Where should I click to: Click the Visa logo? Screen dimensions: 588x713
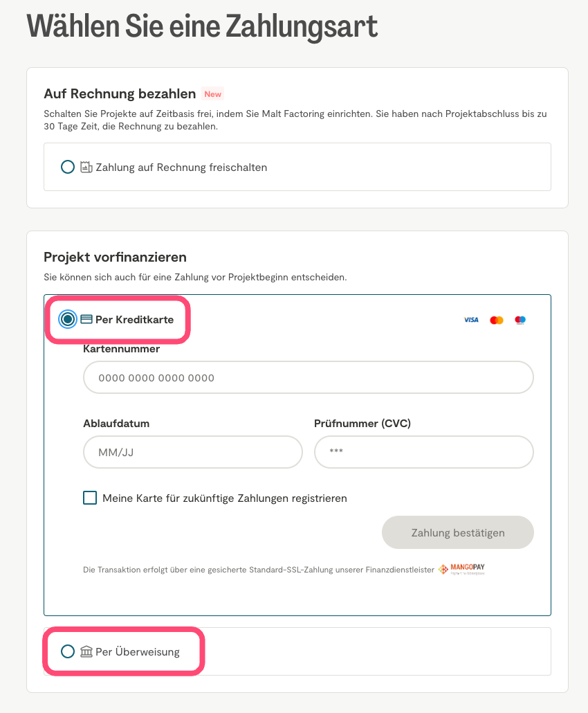[471, 320]
